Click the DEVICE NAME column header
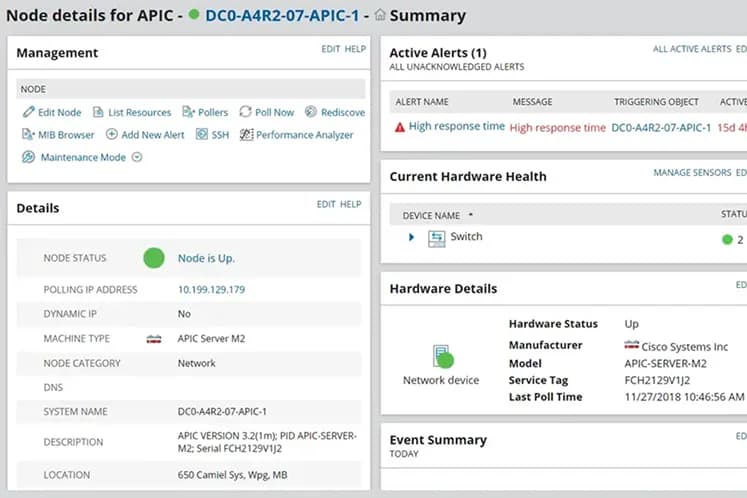This screenshot has height=498, width=747. [431, 216]
